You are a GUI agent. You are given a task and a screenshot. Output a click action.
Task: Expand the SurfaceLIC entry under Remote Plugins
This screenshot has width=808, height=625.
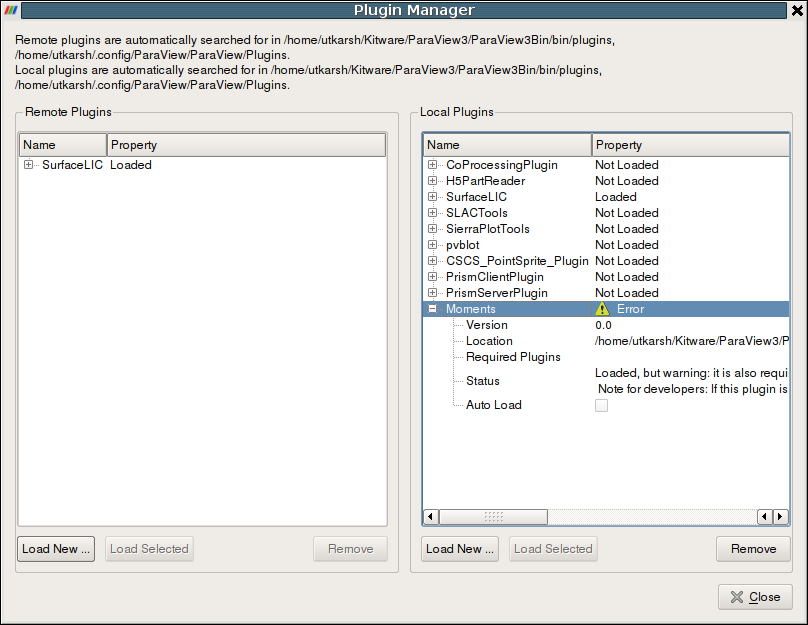click(29, 165)
